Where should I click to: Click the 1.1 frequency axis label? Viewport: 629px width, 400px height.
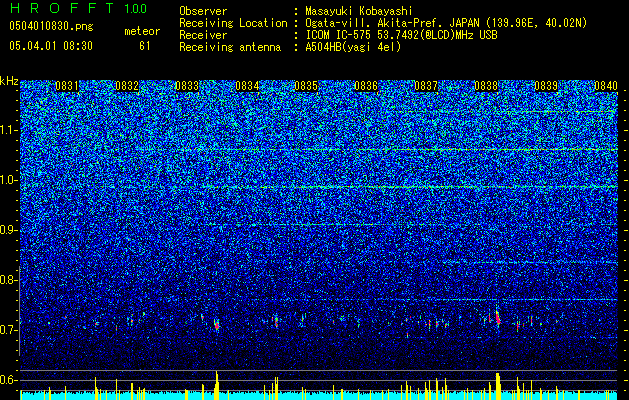9,130
